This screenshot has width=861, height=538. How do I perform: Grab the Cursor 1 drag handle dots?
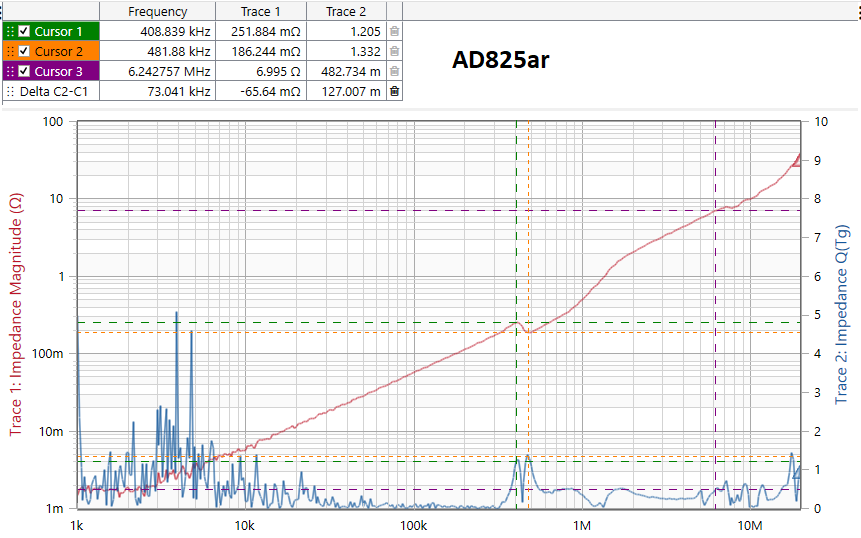click(10, 31)
